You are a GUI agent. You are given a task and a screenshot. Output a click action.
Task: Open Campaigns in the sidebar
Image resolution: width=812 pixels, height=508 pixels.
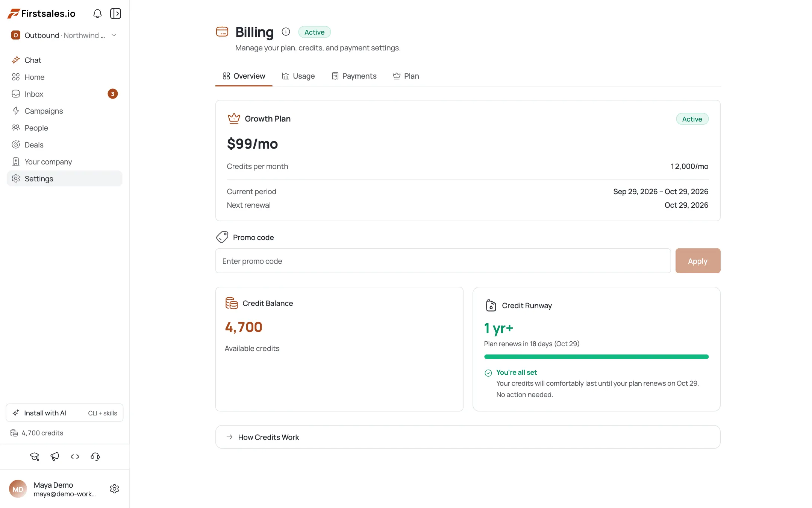coord(64,111)
